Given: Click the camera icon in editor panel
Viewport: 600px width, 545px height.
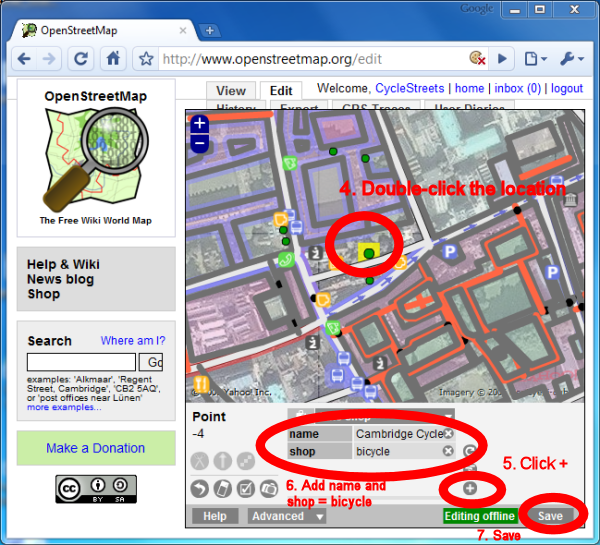Looking at the screenshot, I should point(269,489).
